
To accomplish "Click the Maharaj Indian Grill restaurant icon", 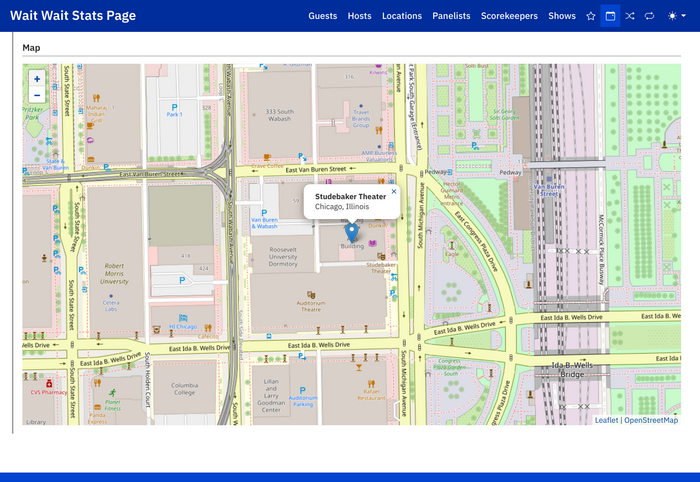I will (96, 98).
